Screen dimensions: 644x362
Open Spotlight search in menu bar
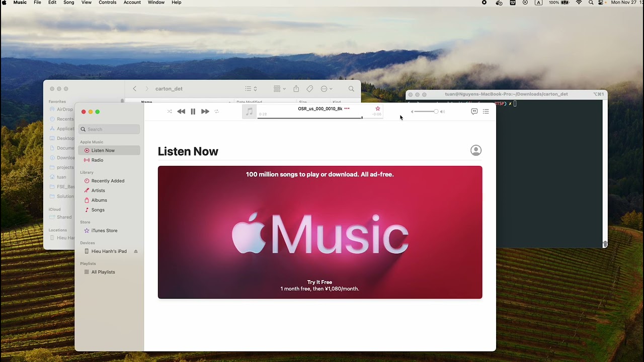591,3
